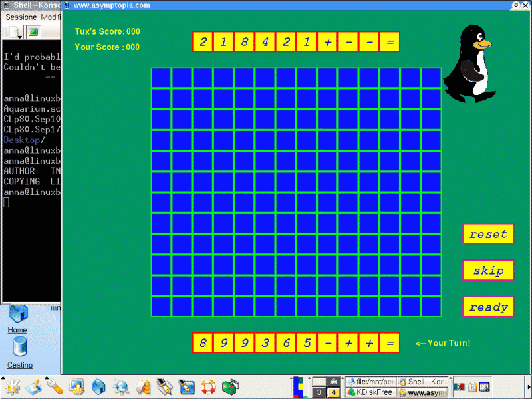Viewport: 532px width, 399px height.
Task: Click the game window shade arrow button
Action: pyautogui.click(x=516, y=5)
